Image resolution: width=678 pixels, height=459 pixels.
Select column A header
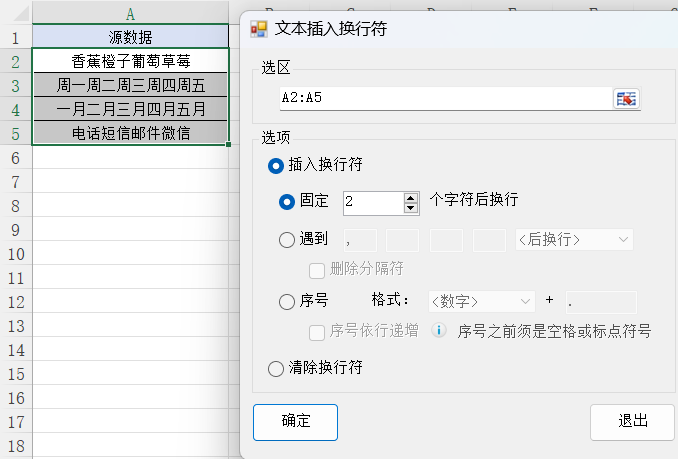[x=130, y=13]
